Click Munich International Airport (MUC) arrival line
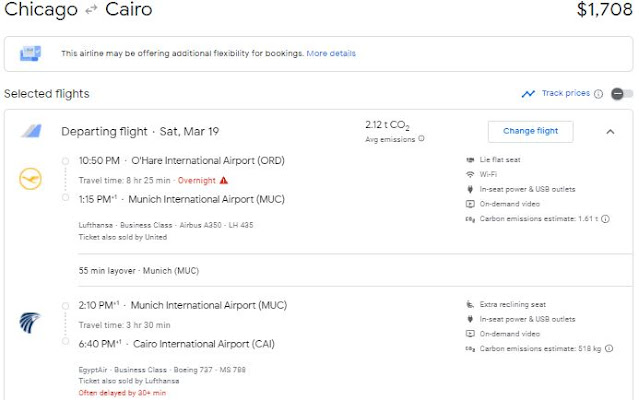639x400 pixels. (x=181, y=199)
